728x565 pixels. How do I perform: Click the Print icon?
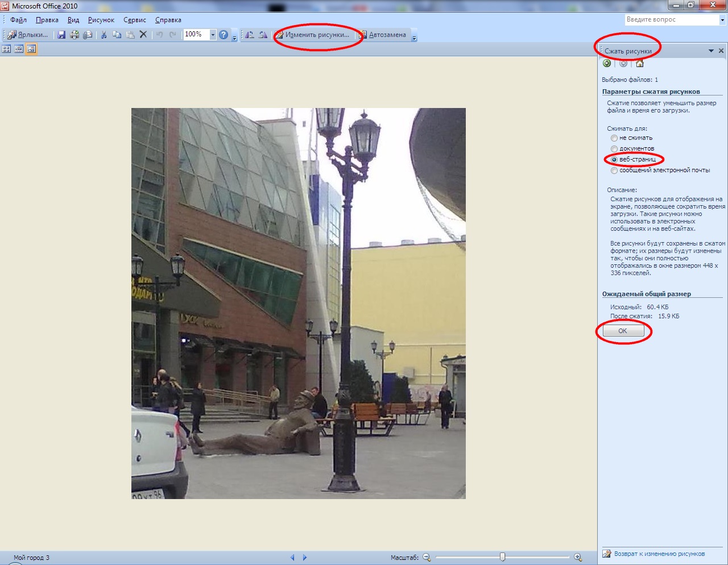coord(75,35)
